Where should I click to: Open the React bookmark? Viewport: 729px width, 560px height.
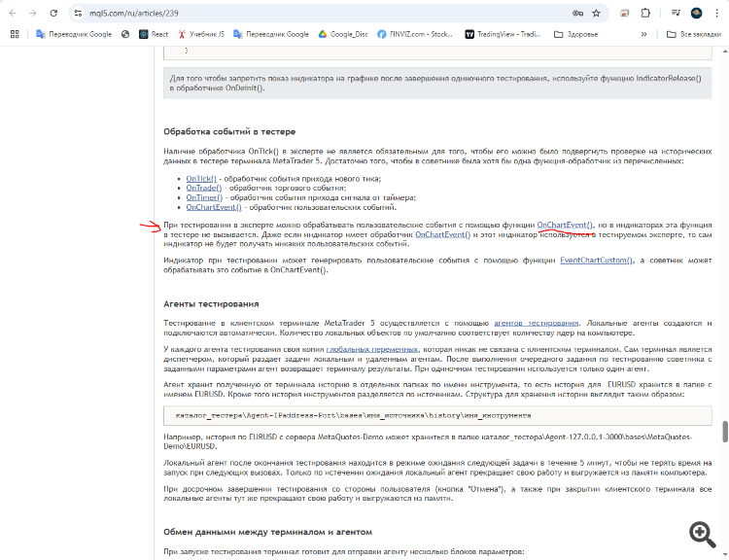click(154, 34)
